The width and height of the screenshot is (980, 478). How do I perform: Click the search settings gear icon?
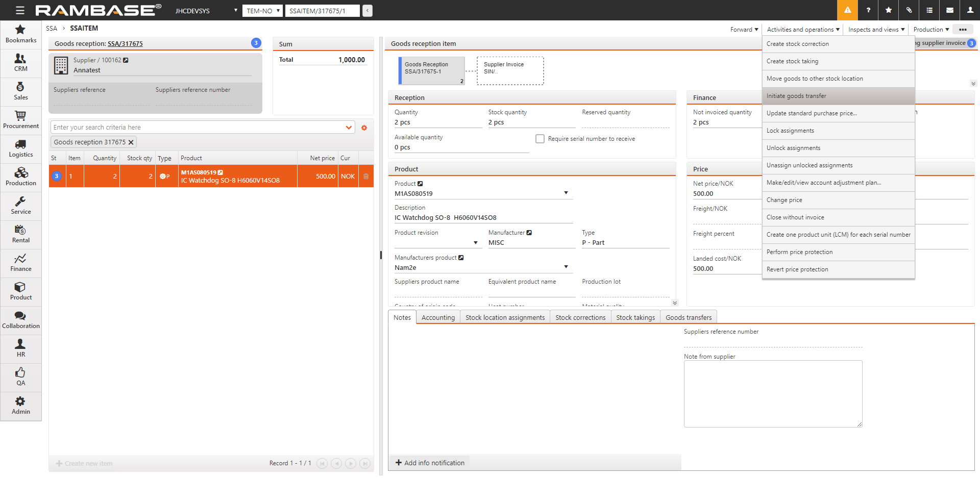click(364, 128)
